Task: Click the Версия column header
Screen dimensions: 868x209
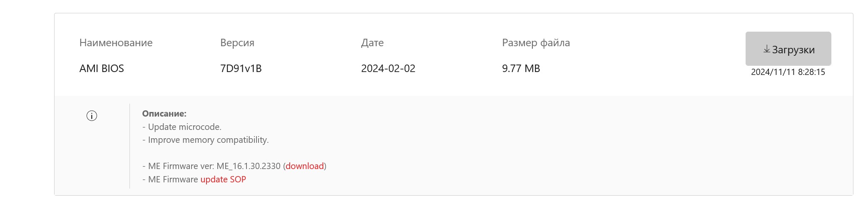Action: tap(237, 43)
